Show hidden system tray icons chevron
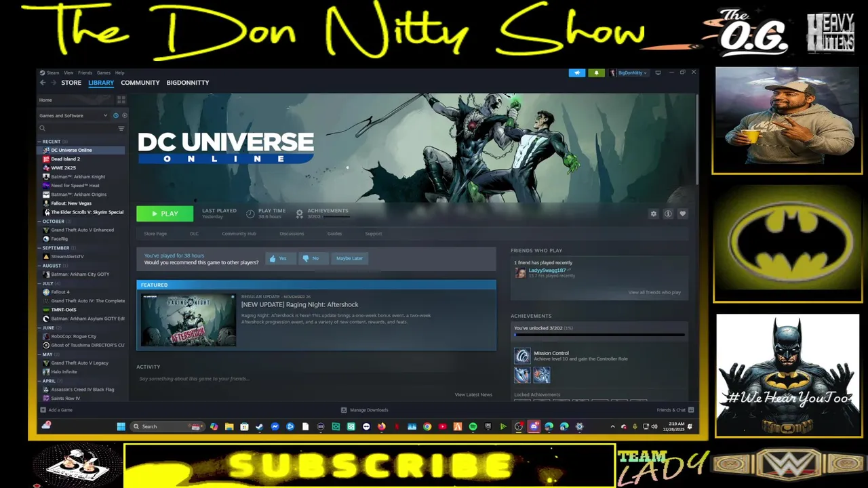The width and height of the screenshot is (868, 488). 612,427
